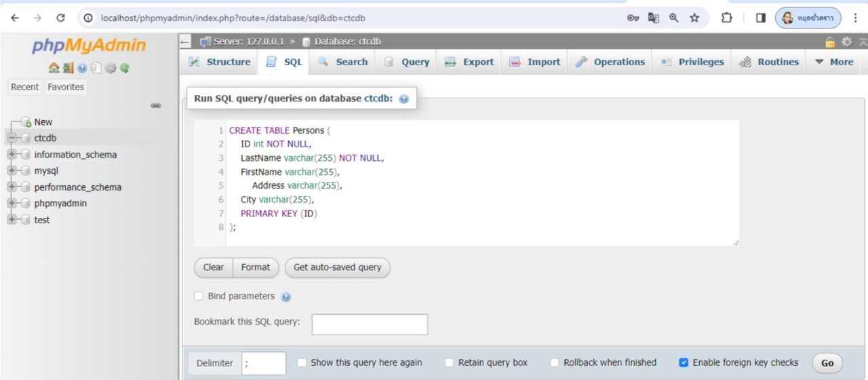Open page settings gear in top bar
This screenshot has width=868, height=380.
tap(846, 42)
